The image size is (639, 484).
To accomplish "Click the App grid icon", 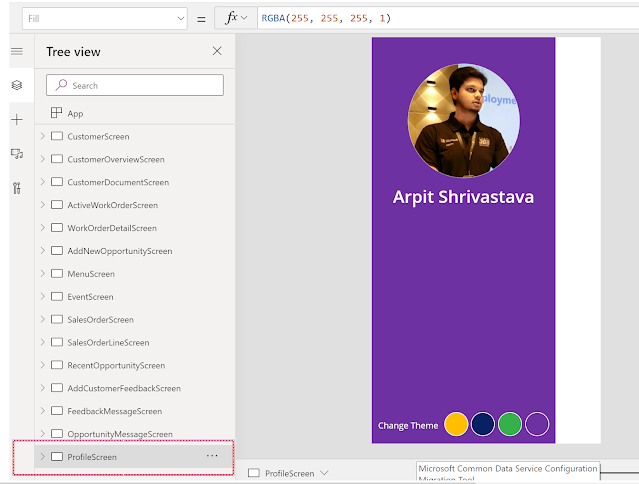I will pos(56,113).
